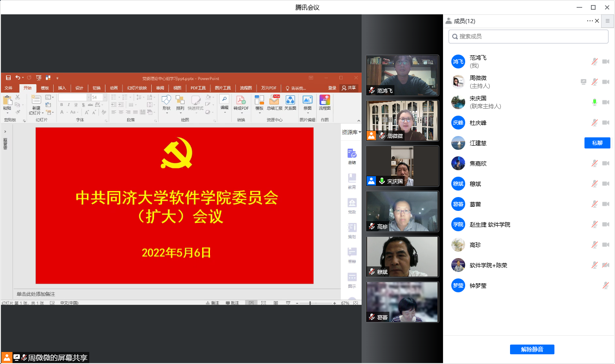Expand the 资源库 dropdown panel
The height and width of the screenshot is (364, 615).
click(x=351, y=132)
